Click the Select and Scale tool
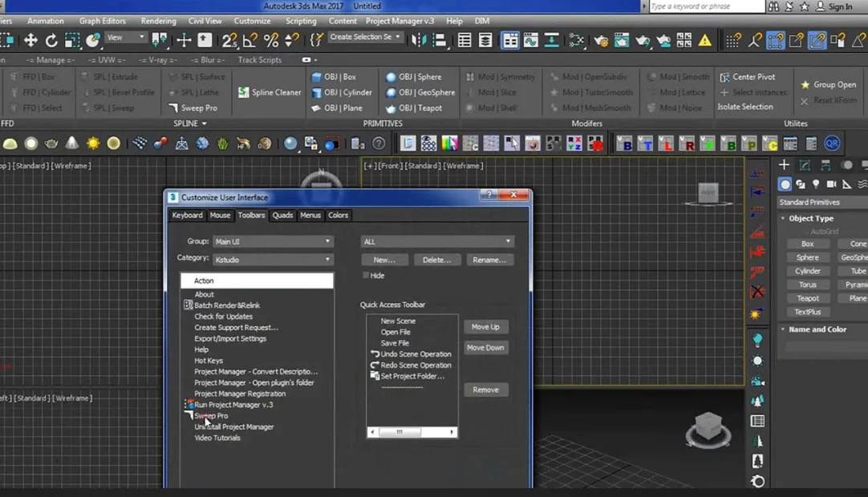The image size is (868, 497). pos(72,40)
